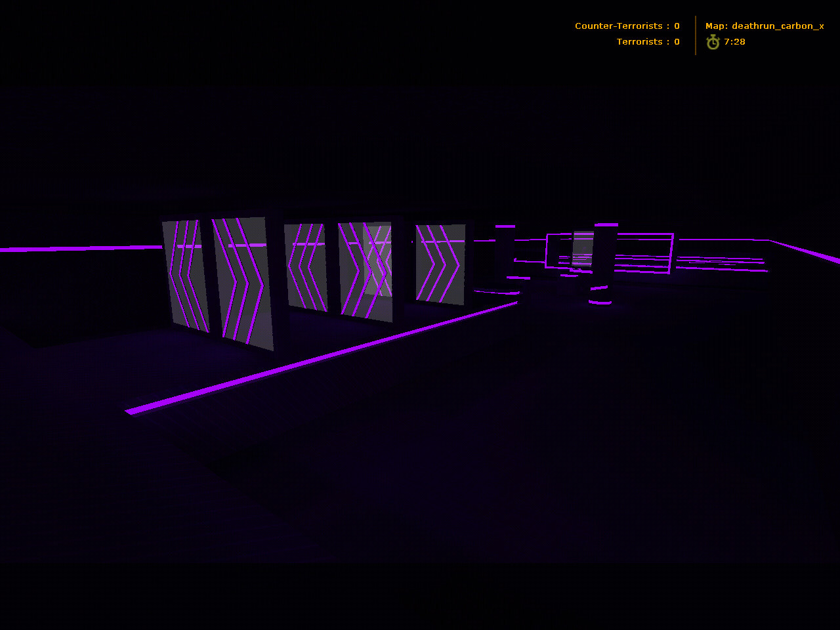Select the Counter-Terrorists score label
Screen dimensions: 840x630
[627, 26]
